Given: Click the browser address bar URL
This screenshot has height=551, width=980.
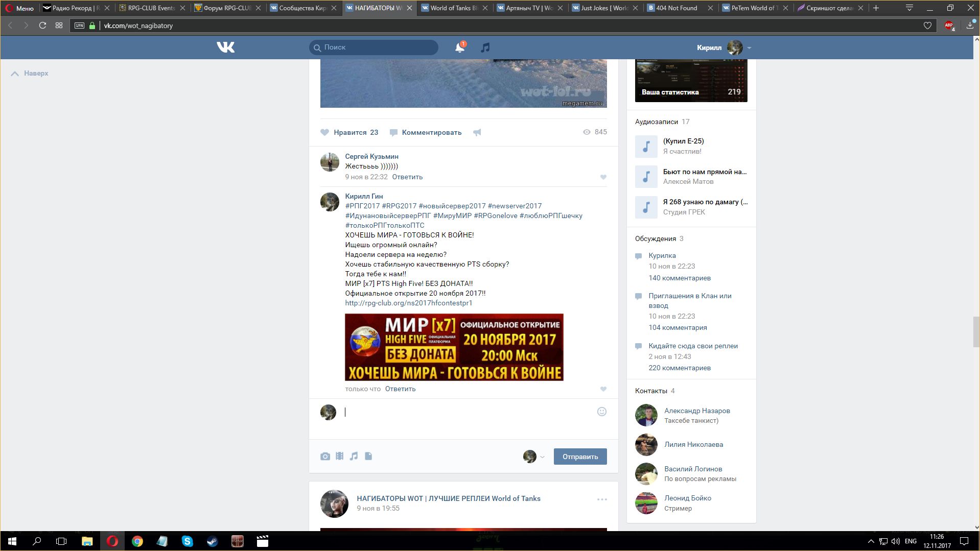Looking at the screenshot, I should 138,26.
